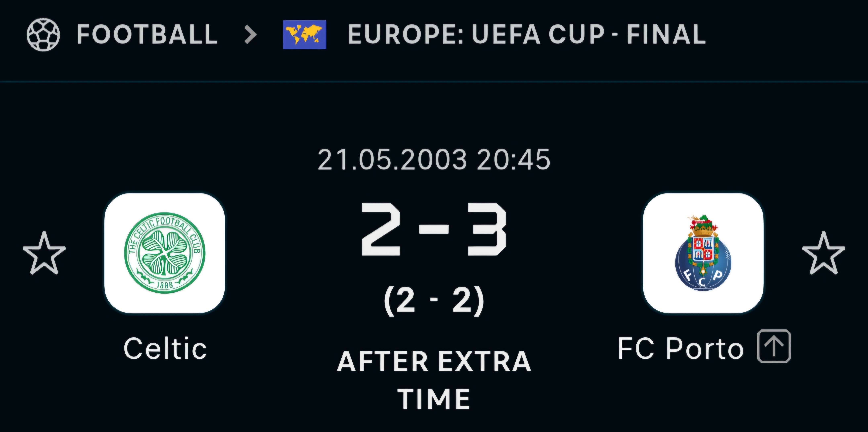Click the AFTER EXTRA TIME status text
The height and width of the screenshot is (432, 868).
(434, 379)
